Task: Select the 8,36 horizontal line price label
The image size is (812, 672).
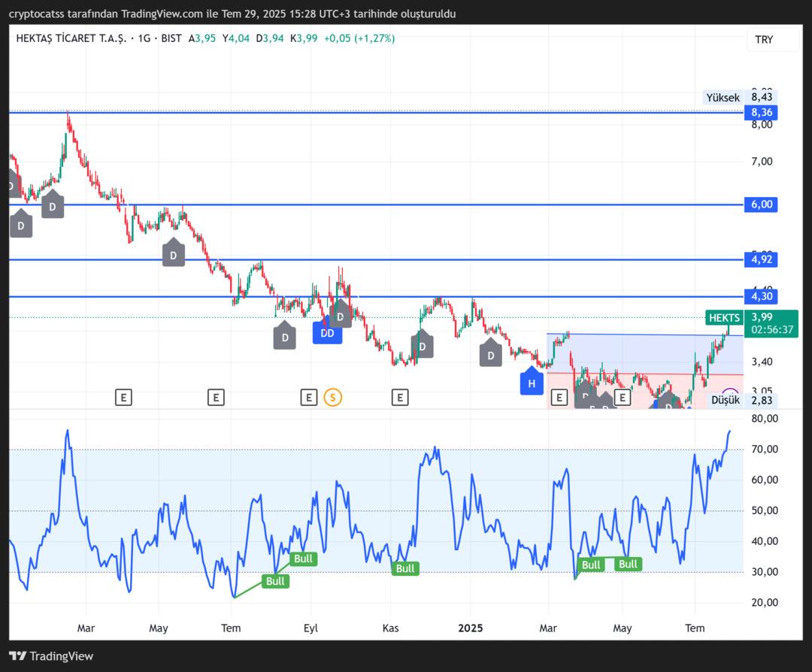Action: pos(761,112)
